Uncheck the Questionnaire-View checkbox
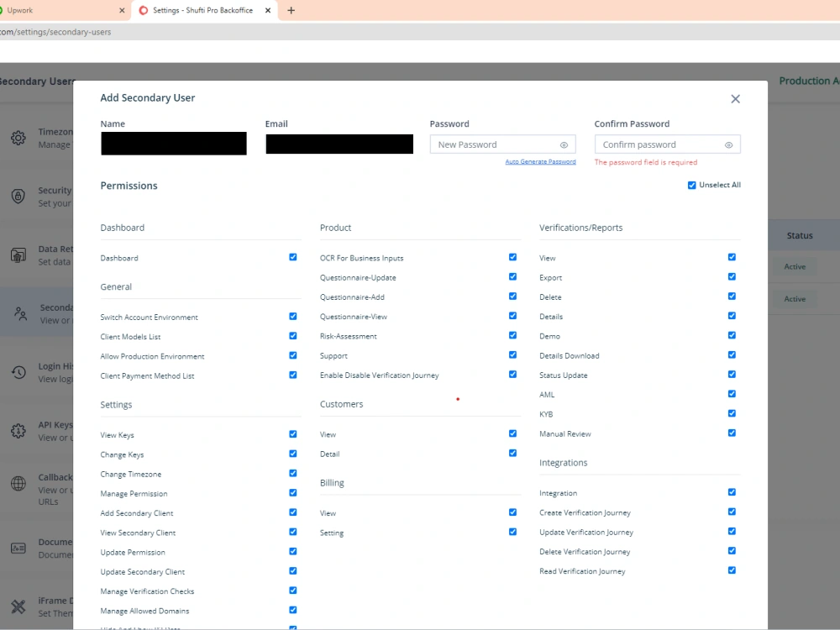This screenshot has height=630, width=840. 512,316
